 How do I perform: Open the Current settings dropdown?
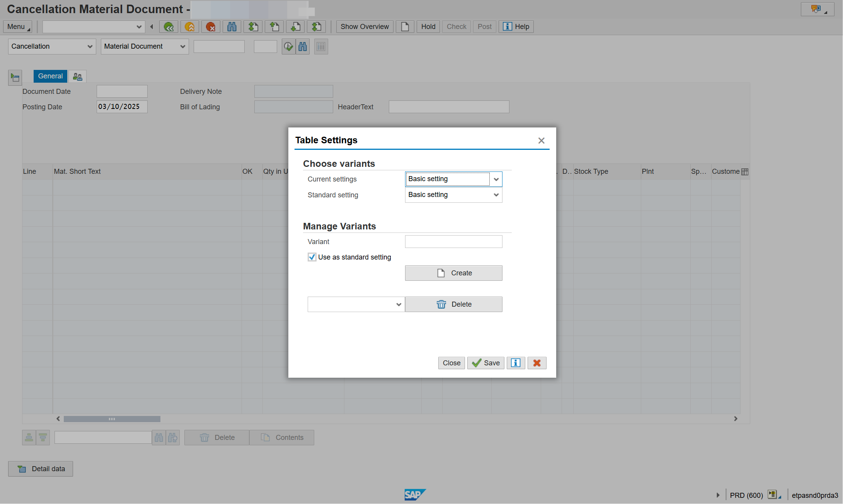click(496, 179)
